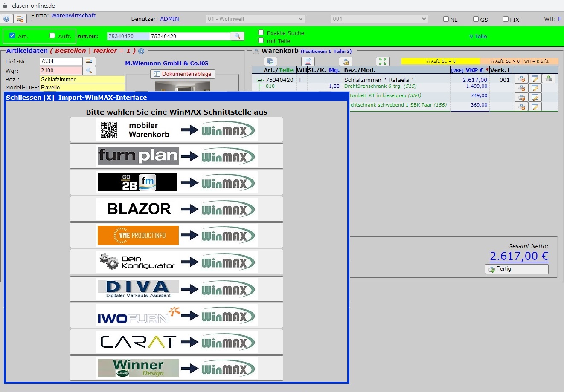Click edit note icon in Drehtürenschrank row
This screenshot has width=564, height=392.
(x=535, y=88)
